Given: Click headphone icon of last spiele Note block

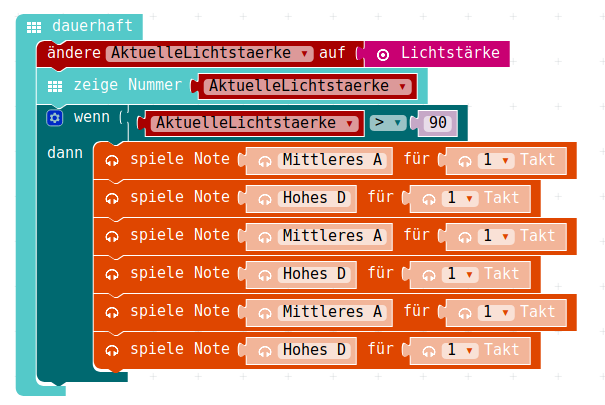Looking at the screenshot, I should click(112, 351).
